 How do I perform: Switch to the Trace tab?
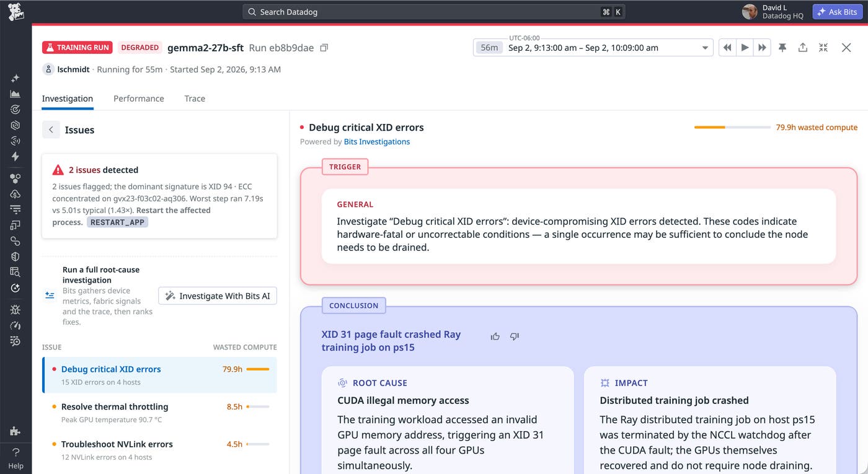195,99
